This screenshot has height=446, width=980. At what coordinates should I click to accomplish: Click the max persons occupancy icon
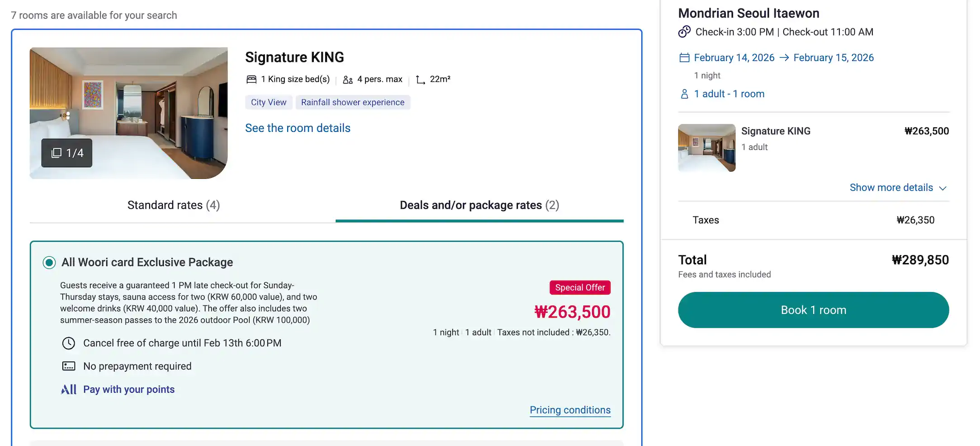pyautogui.click(x=347, y=80)
